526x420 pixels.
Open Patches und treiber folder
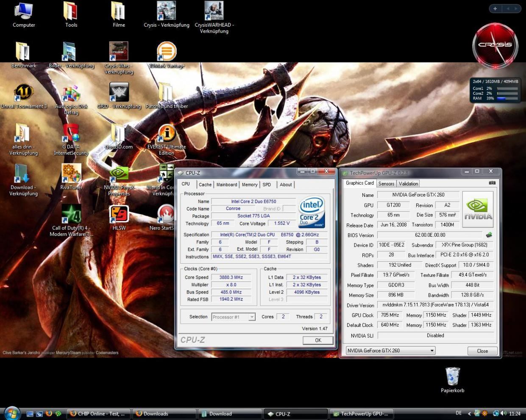coord(167,96)
